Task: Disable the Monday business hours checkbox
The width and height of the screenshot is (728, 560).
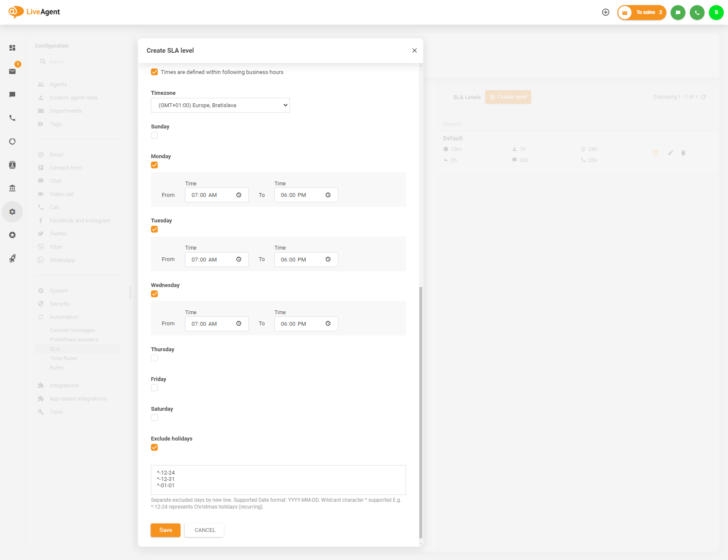Action: coord(154,165)
